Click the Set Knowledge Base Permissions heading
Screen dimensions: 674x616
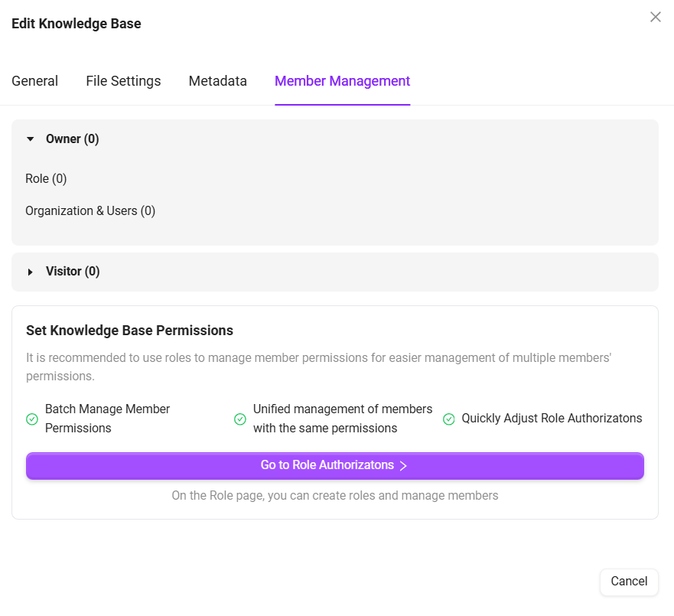(x=129, y=331)
